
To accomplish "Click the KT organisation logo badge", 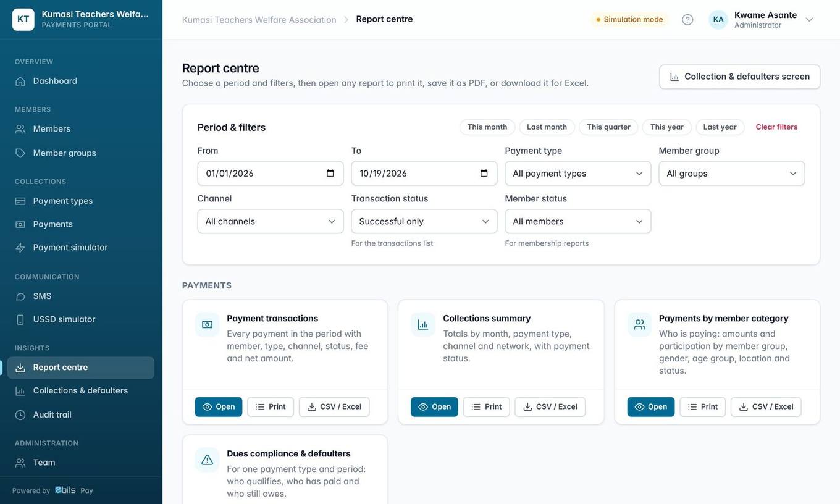I will [x=23, y=19].
